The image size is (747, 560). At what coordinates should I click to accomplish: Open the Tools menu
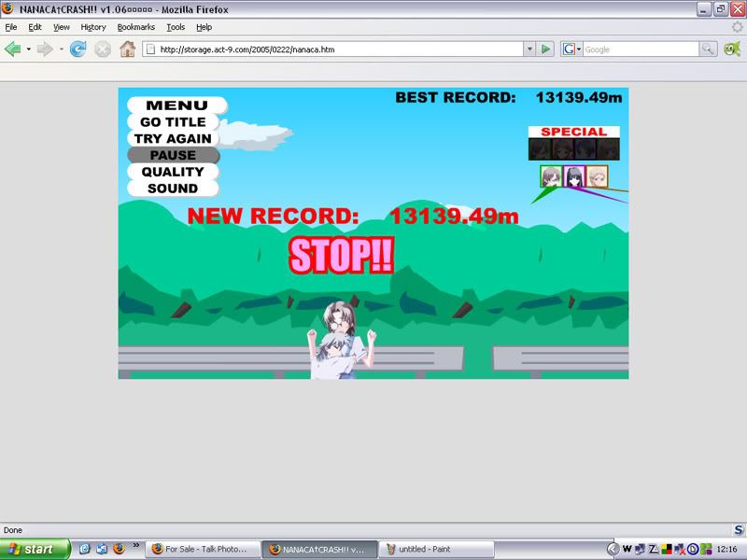[176, 27]
